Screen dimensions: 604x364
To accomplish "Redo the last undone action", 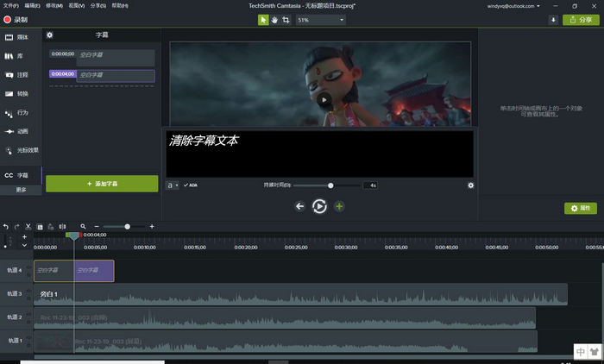I will click(16, 227).
